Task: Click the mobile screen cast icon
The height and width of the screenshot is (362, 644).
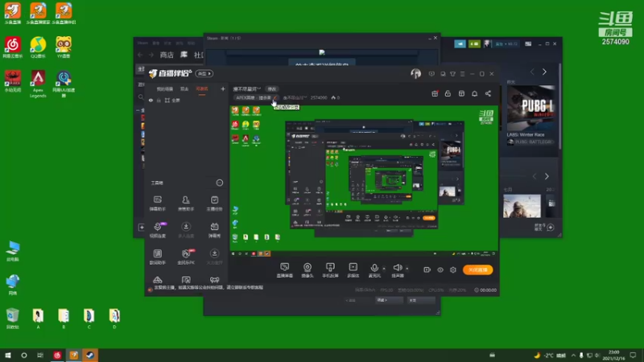Action: point(330,270)
